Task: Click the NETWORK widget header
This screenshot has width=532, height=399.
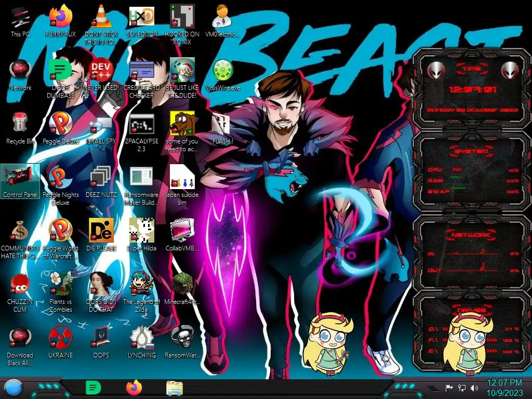Action: [x=472, y=234]
